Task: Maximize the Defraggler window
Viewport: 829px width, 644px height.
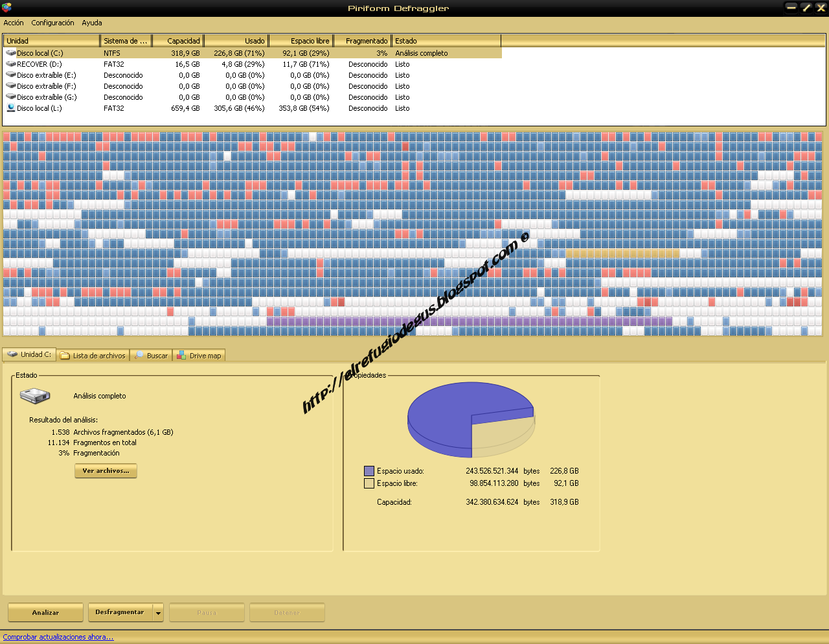Action: click(x=806, y=8)
